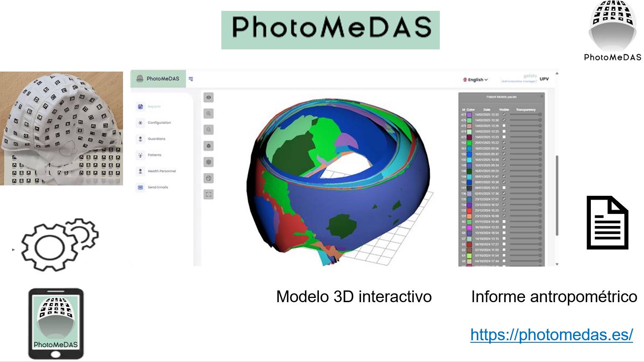Check Visible for model 475

tap(504, 126)
